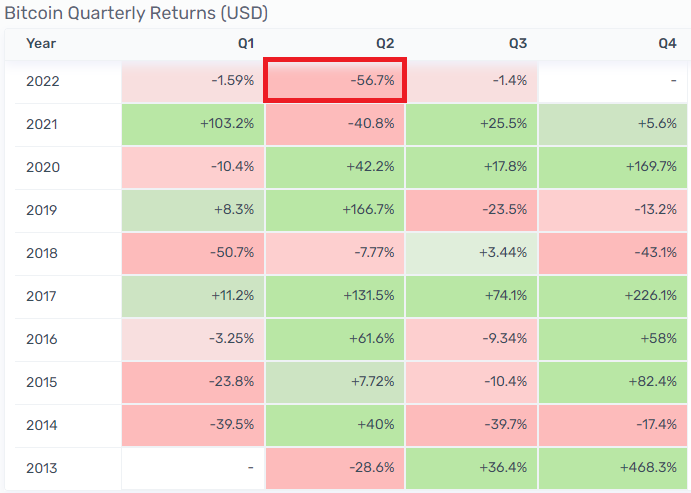Click the Q3 column header

[x=518, y=44]
